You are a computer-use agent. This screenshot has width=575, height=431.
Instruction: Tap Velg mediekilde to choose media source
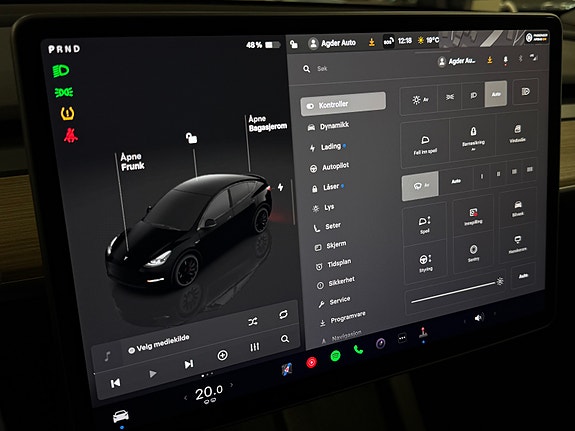pyautogui.click(x=159, y=344)
